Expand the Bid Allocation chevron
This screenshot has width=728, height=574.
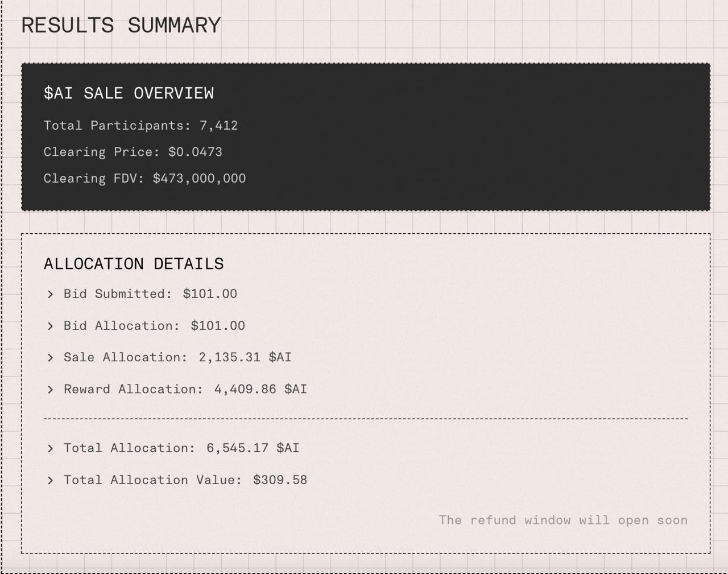point(50,326)
